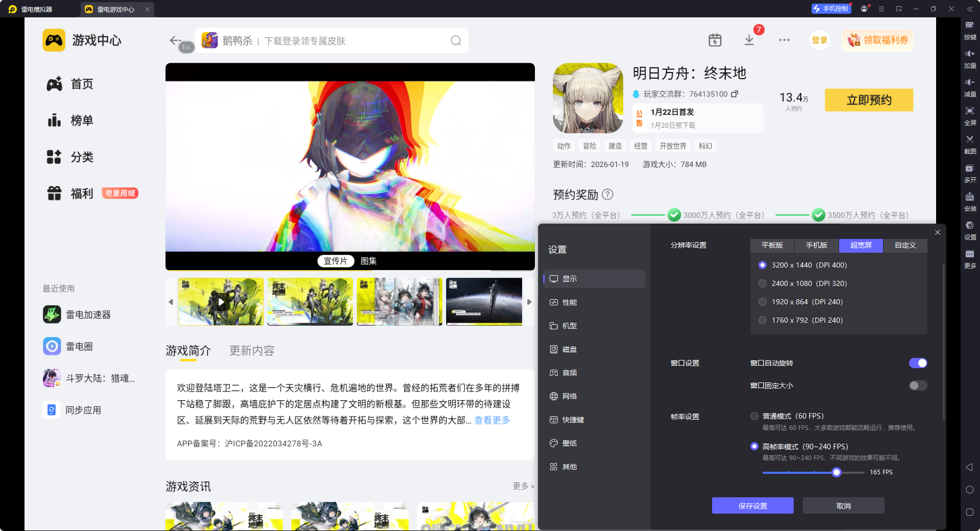The image size is (980, 531).
Task: Click 安装 APK install sidebar icon
Action: coord(970,202)
